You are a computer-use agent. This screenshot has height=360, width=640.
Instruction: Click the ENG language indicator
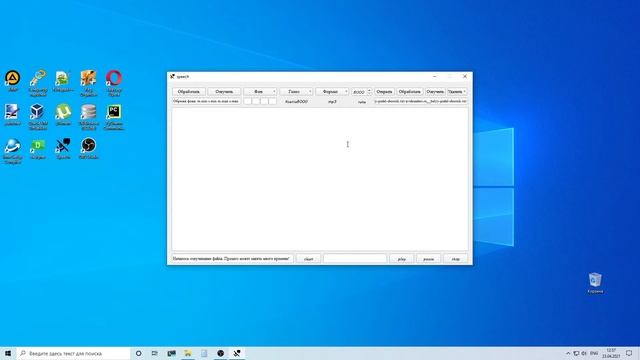pos(594,353)
